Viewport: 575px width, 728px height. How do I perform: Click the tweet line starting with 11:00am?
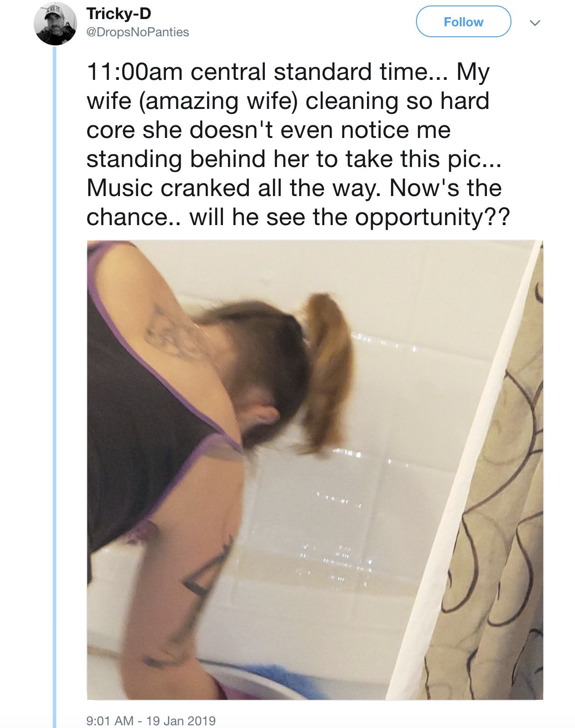pyautogui.click(x=288, y=72)
